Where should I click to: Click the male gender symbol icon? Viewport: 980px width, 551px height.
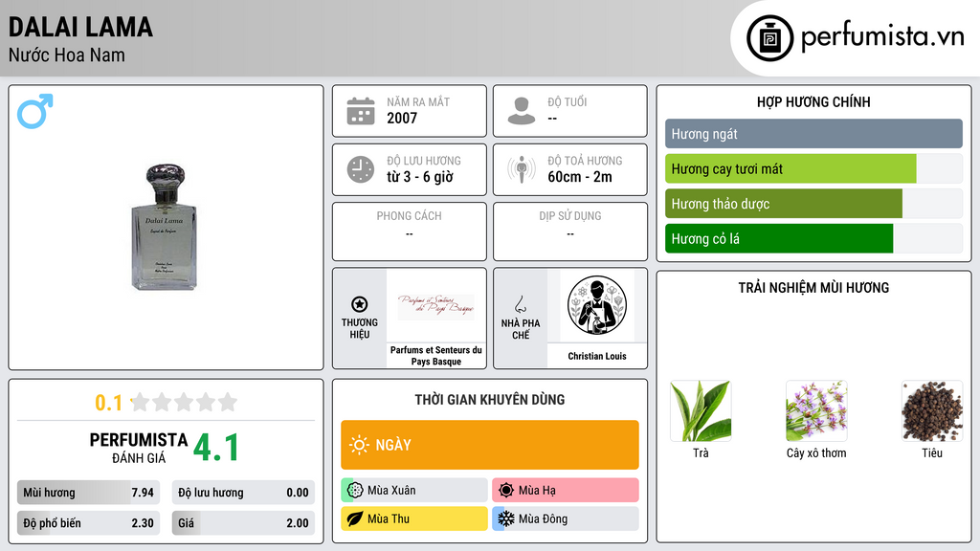click(x=35, y=111)
